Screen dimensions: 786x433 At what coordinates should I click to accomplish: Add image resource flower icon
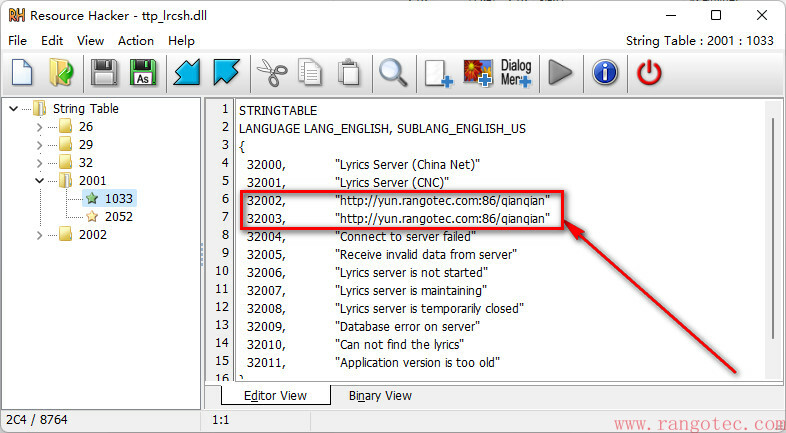[x=477, y=73]
